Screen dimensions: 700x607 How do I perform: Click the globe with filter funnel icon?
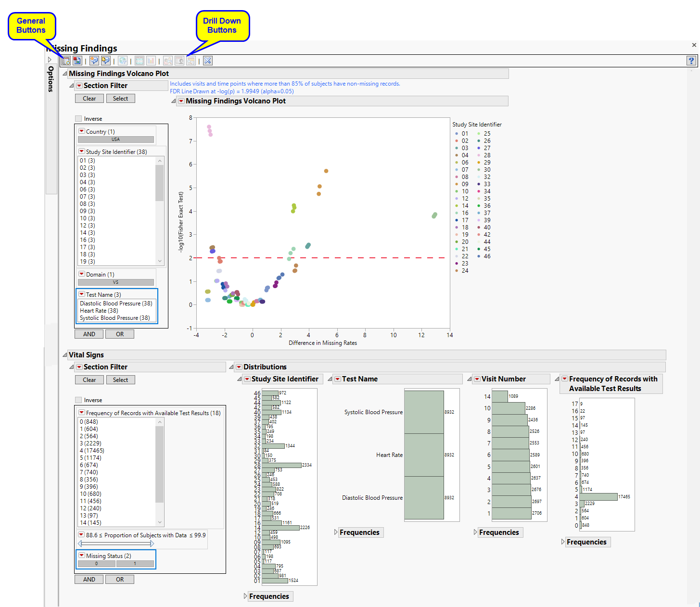123,61
